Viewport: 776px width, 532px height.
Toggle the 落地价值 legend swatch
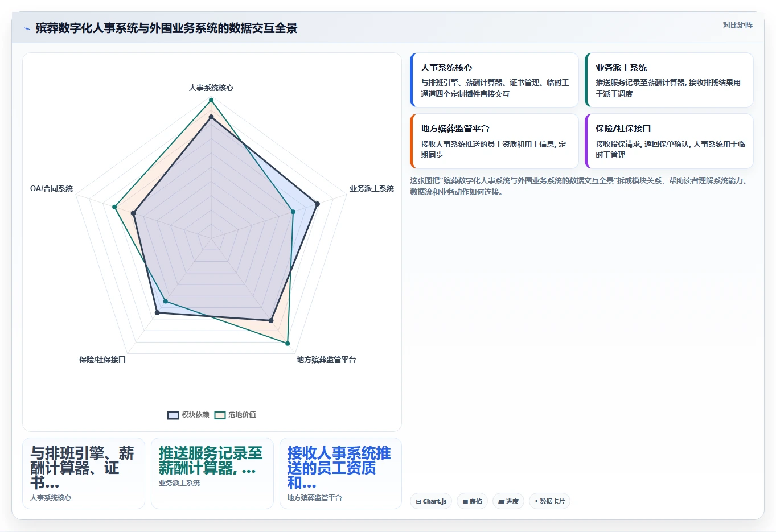220,415
